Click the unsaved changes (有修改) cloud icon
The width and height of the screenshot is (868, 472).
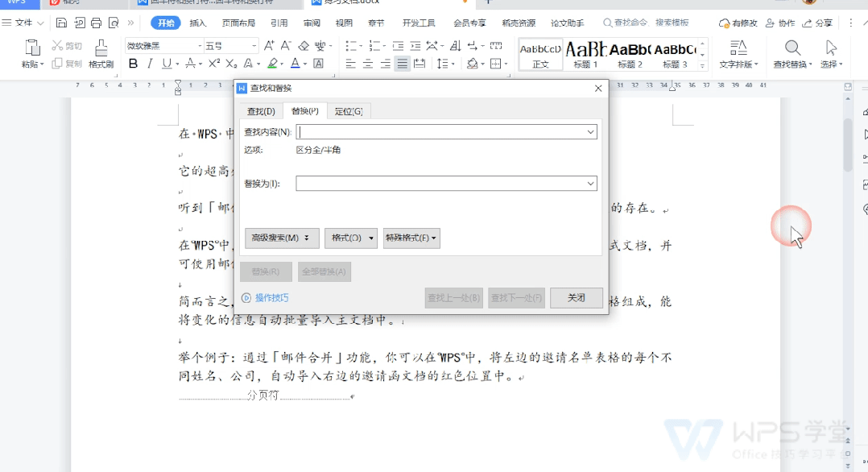coord(724,23)
